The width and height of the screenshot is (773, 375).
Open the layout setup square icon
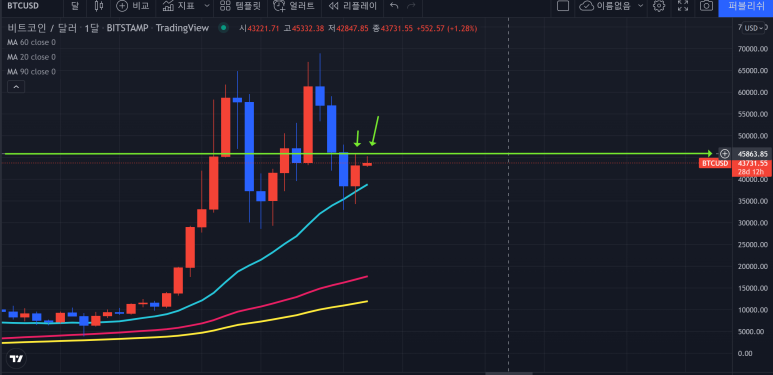[562, 6]
